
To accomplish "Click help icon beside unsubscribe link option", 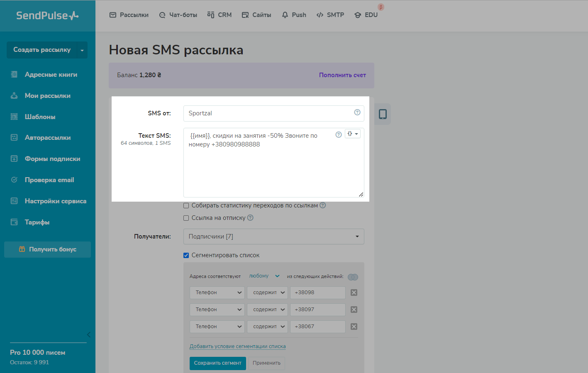I will coord(250,218).
